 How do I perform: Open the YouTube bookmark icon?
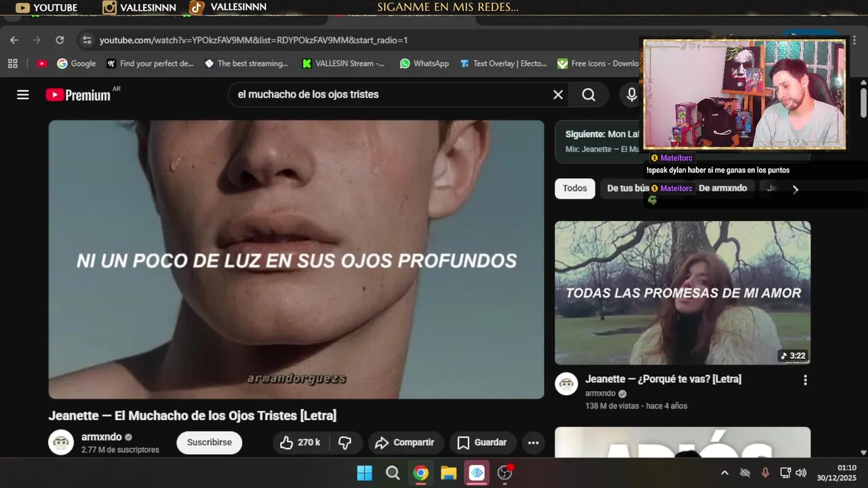[x=42, y=64]
